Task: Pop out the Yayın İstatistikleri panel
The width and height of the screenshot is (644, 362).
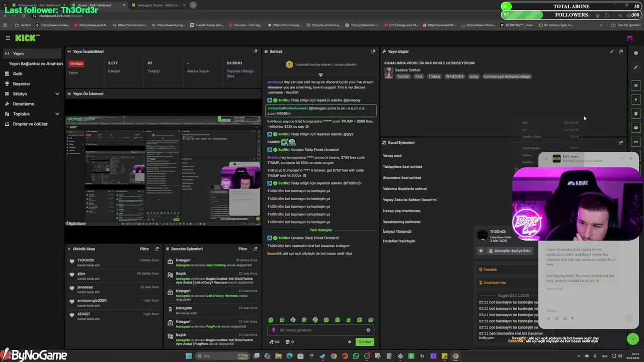Action: point(255,51)
